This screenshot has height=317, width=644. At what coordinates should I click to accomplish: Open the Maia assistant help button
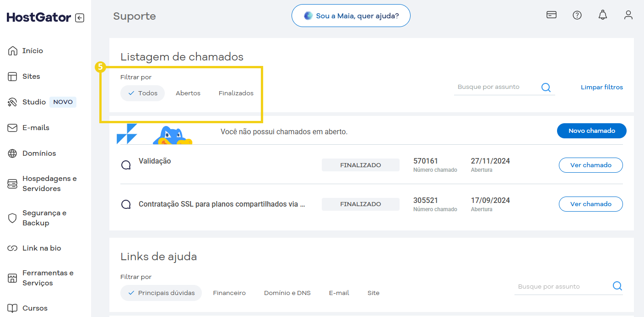coord(351,16)
